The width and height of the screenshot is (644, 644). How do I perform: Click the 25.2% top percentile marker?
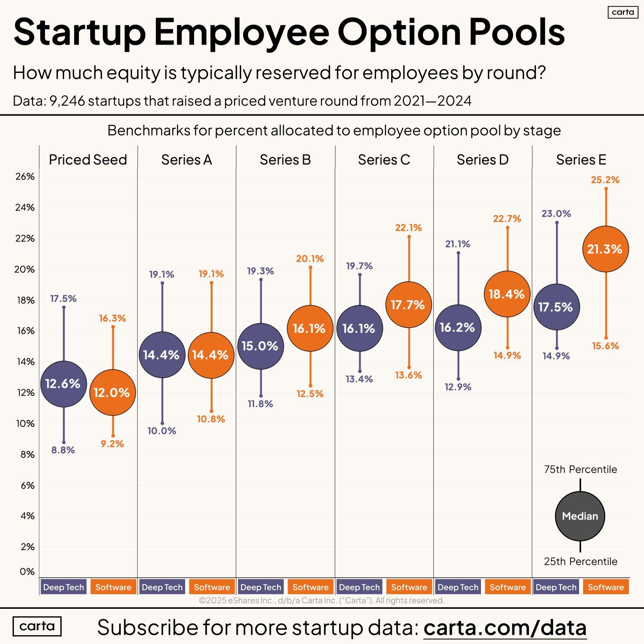[x=605, y=180]
